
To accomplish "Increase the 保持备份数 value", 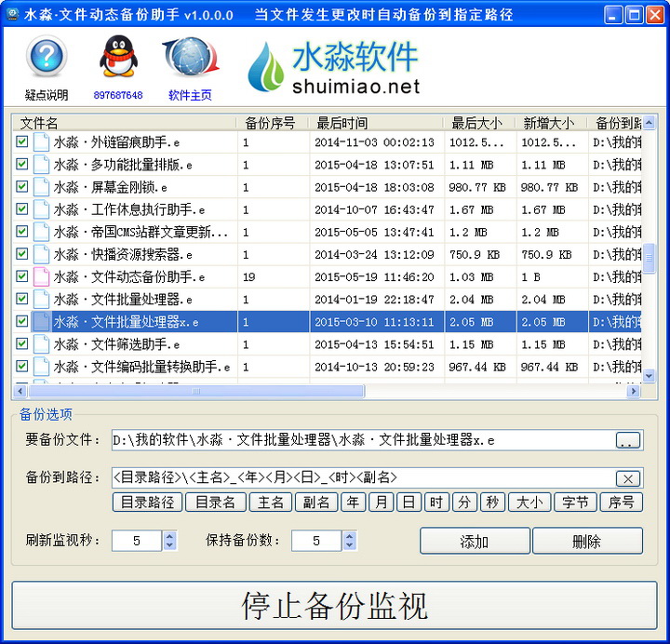I will 350,536.
